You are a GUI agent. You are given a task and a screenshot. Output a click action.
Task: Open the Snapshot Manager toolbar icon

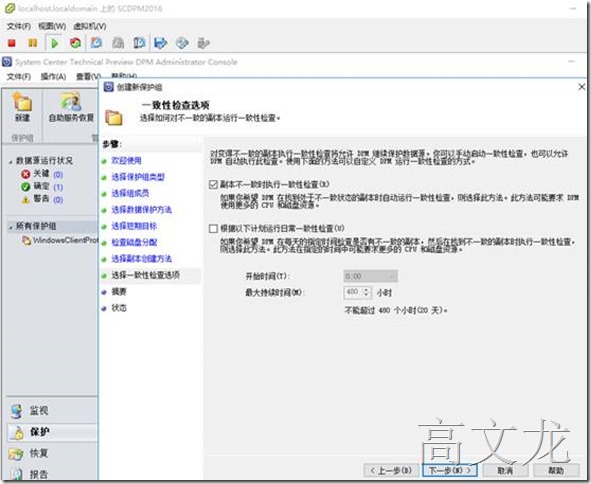[139, 43]
